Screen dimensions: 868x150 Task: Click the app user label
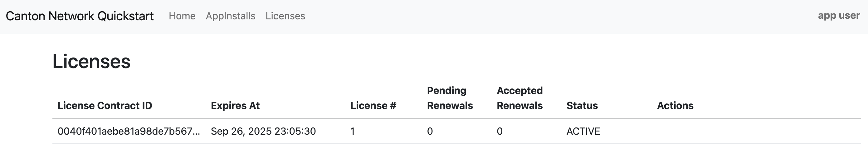click(x=838, y=16)
